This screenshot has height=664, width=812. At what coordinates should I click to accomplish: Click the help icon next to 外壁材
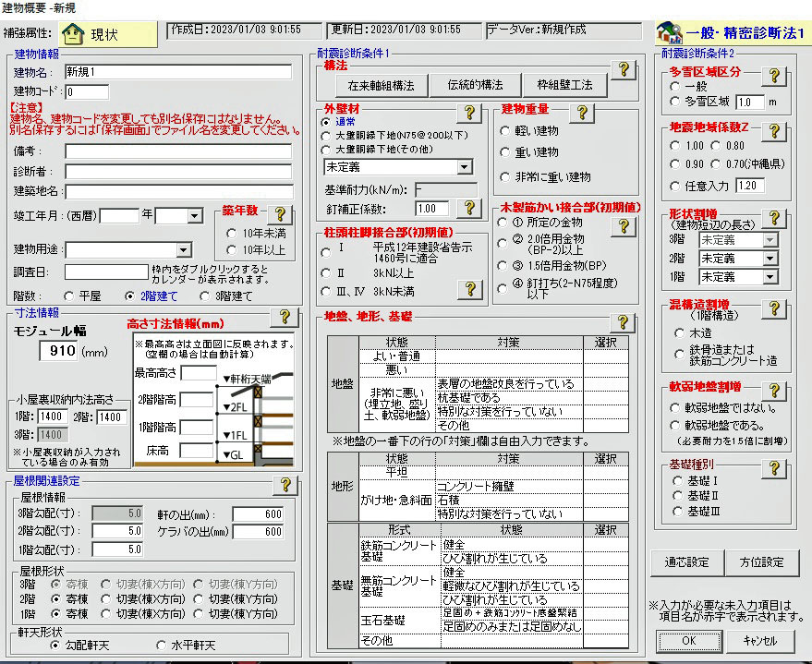(x=469, y=113)
